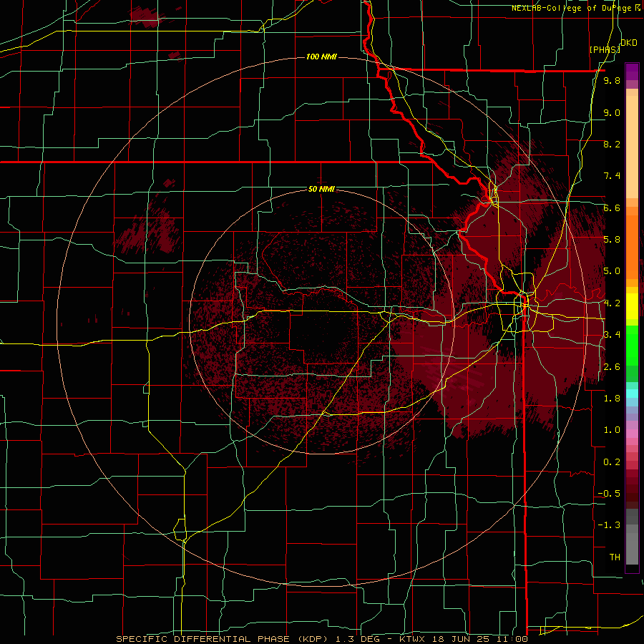The width and height of the screenshot is (644, 644).
Task: Click the 8.2 legend value
Action: pos(612,144)
